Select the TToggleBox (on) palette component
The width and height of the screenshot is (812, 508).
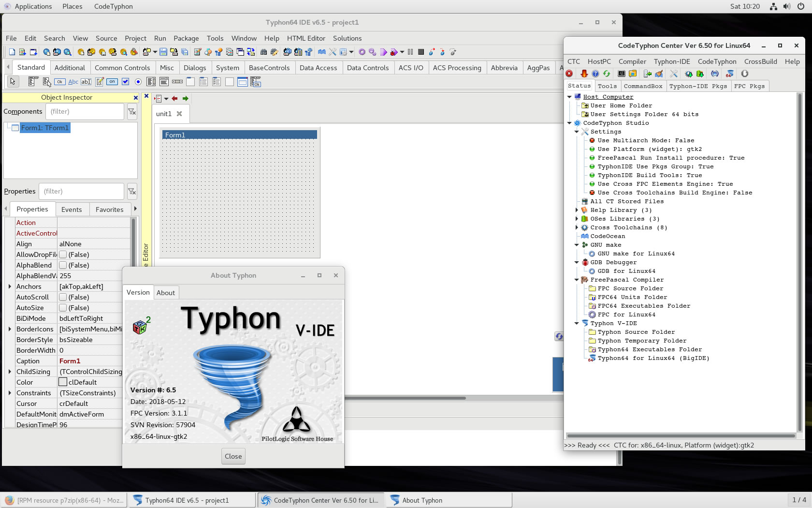click(x=112, y=82)
